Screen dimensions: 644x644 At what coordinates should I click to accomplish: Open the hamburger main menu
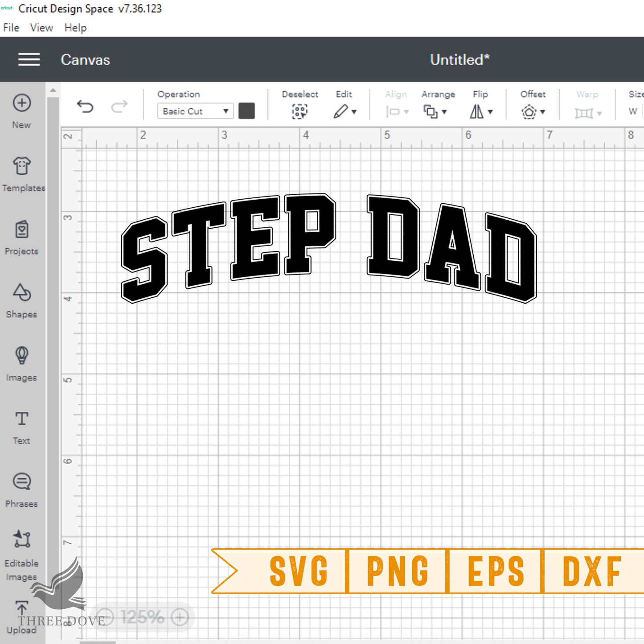29,59
